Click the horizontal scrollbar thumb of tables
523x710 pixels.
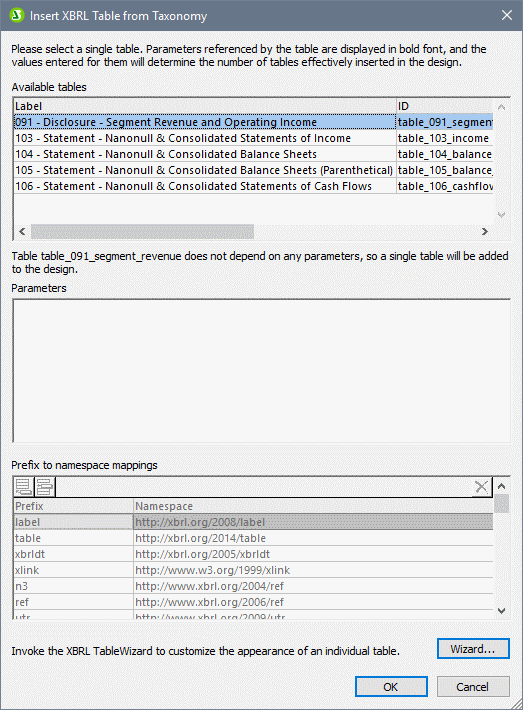[x=143, y=231]
